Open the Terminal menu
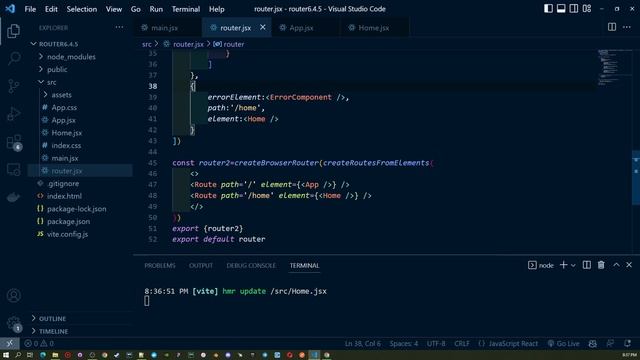Viewport: 640px width, 360px height. (186, 9)
